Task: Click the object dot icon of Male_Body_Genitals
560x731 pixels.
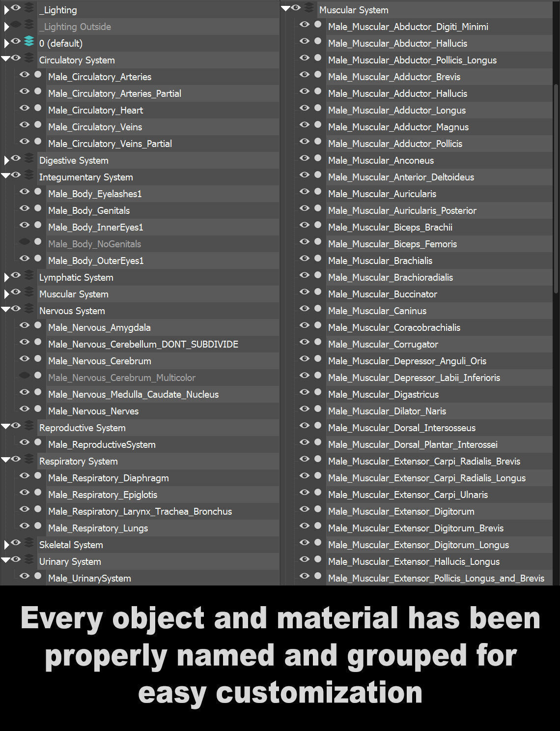Action: (38, 208)
